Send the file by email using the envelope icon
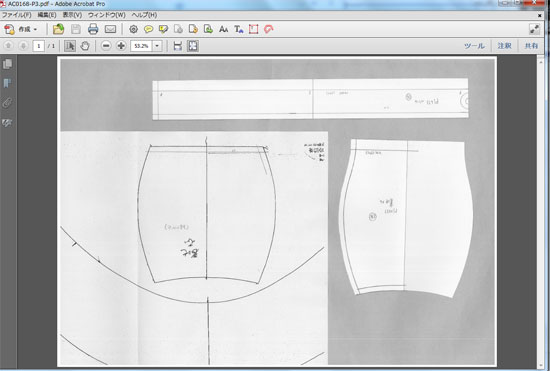Image resolution: width=550 pixels, height=371 pixels. pyautogui.click(x=110, y=29)
